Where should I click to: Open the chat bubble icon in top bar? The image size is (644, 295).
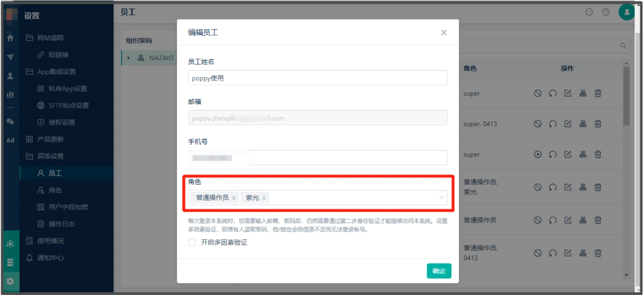click(x=589, y=12)
